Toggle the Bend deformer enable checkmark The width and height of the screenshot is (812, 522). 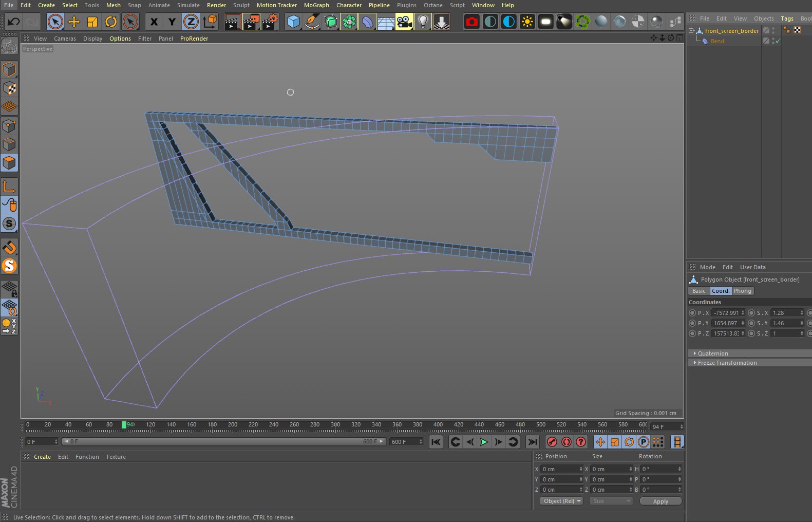coord(778,41)
